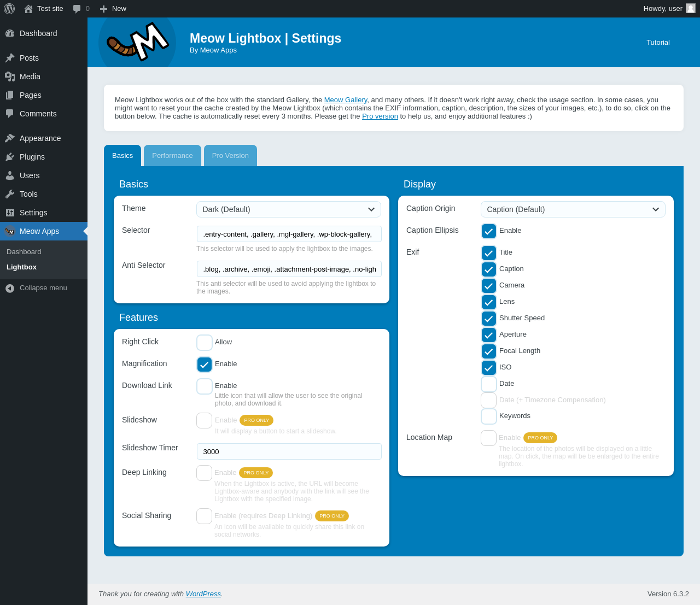This screenshot has height=605, width=700.
Task: Click the Pages icon in the sidebar
Action: [x=10, y=95]
